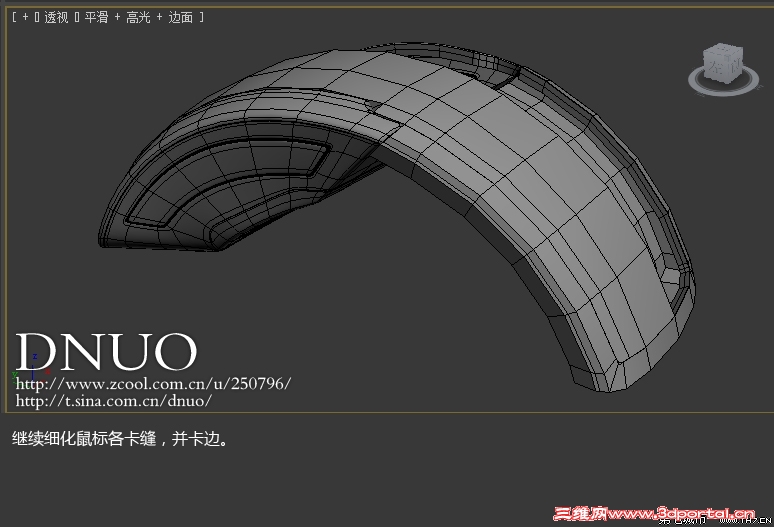
Task: Click the 边面 edged faces viewport label
Action: click(x=181, y=17)
